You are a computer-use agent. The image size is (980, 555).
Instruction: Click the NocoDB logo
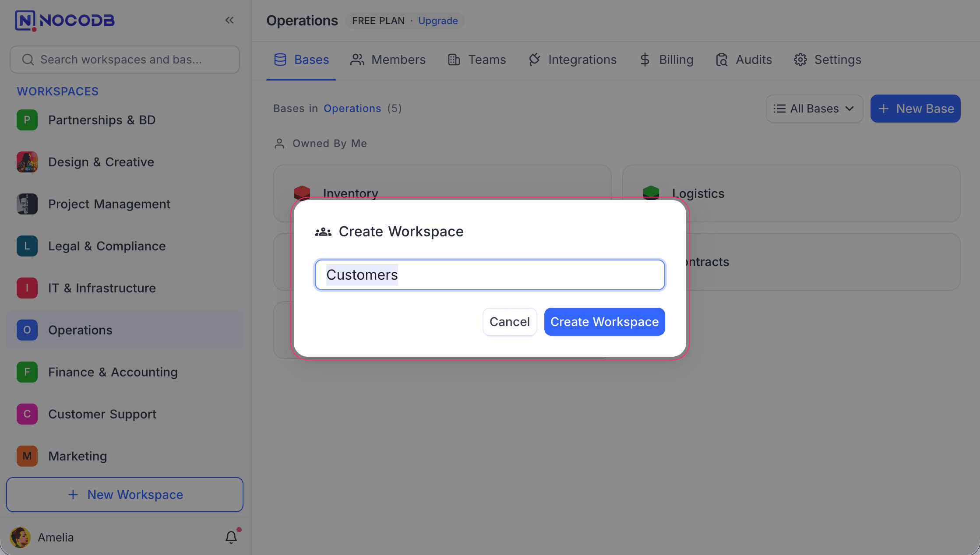pos(65,20)
